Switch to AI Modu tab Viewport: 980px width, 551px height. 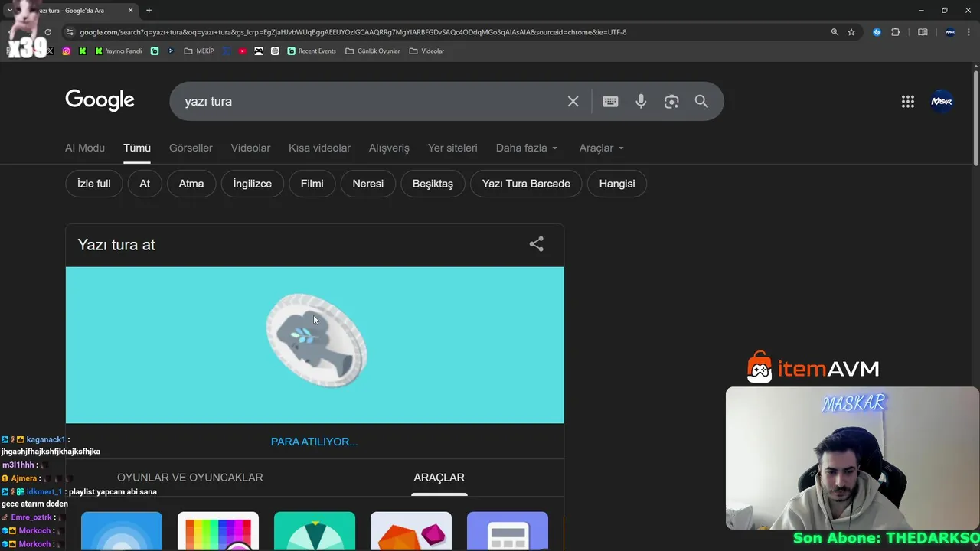(x=85, y=148)
